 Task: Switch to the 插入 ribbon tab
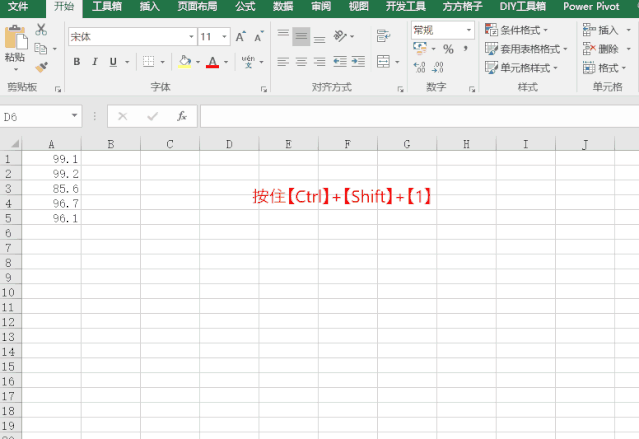click(x=149, y=6)
